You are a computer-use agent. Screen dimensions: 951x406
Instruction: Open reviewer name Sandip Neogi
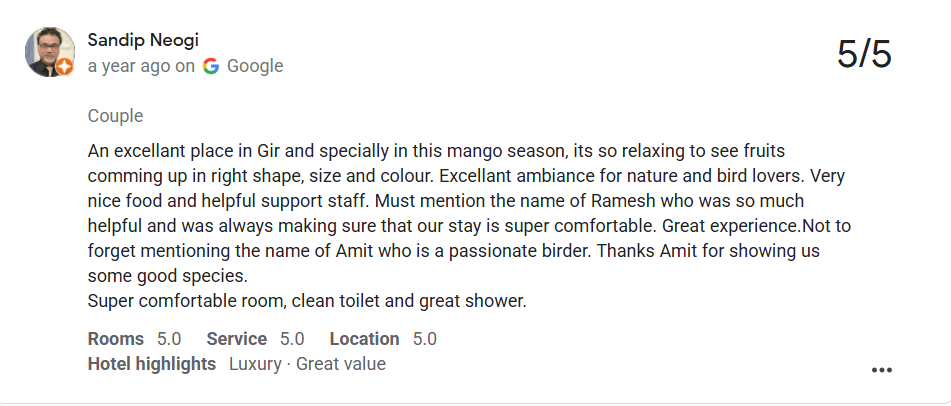[x=143, y=40]
